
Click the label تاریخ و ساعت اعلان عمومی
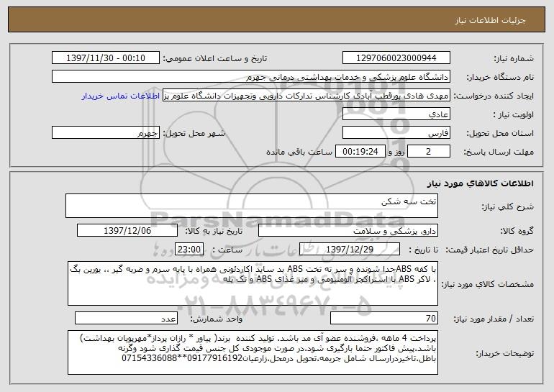215,59
